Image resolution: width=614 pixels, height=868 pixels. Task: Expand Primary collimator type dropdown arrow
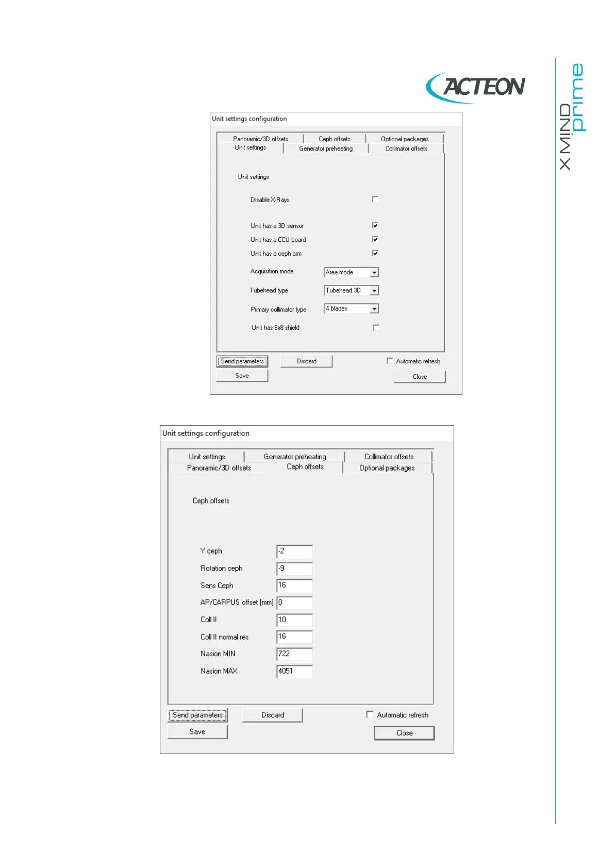point(374,309)
